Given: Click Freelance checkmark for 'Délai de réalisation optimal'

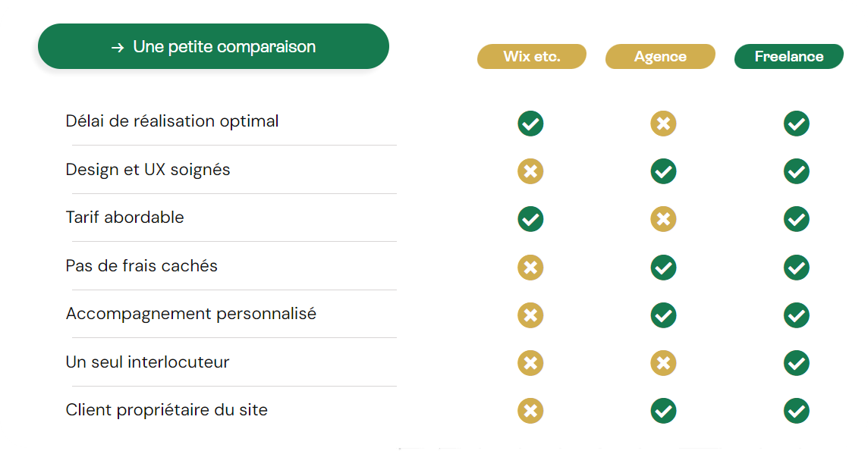Looking at the screenshot, I should 796,124.
